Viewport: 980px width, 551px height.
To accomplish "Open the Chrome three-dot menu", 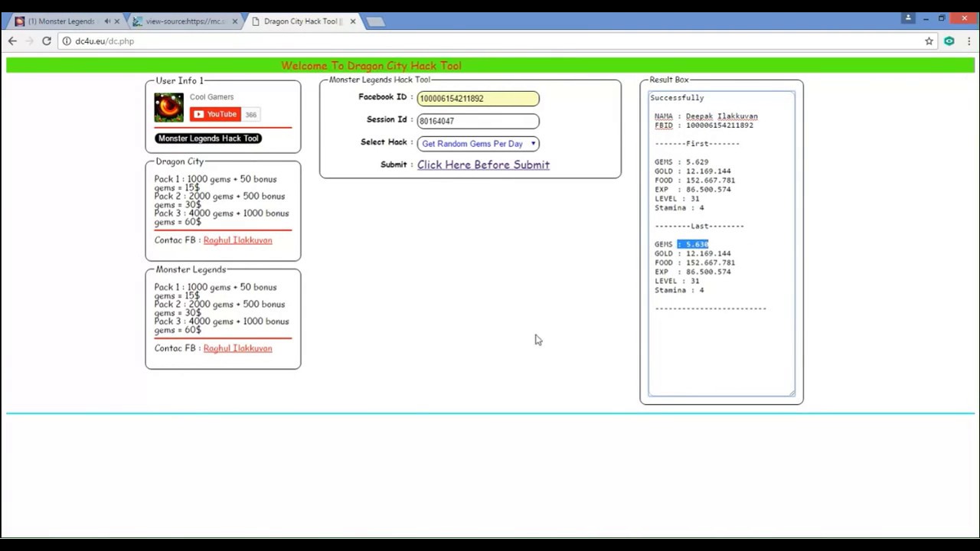I will [x=969, y=41].
